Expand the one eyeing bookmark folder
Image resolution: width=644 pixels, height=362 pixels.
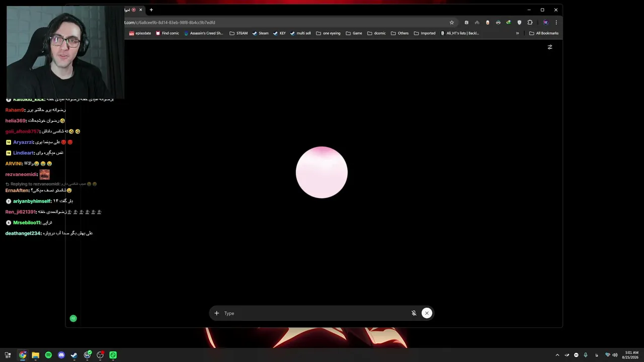[x=328, y=33]
